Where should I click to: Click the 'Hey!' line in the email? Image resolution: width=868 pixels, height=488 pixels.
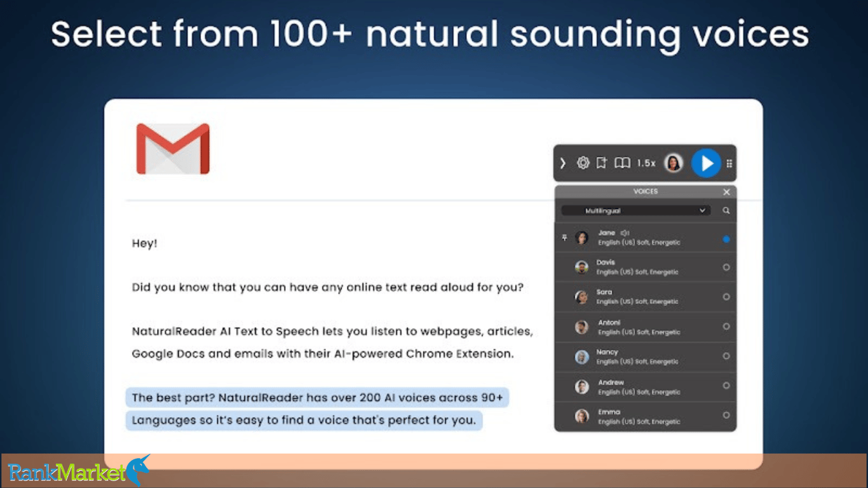point(144,243)
